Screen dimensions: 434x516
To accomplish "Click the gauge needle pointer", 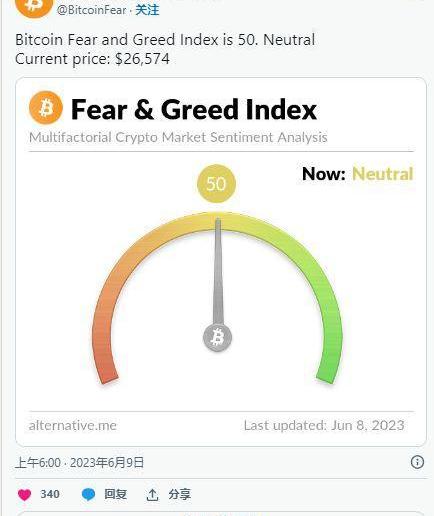I will 218,271.
